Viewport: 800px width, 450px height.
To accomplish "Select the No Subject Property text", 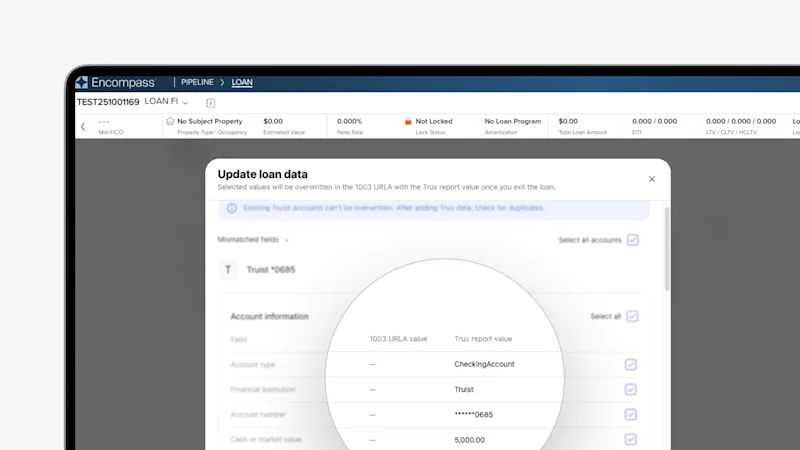I will [210, 121].
